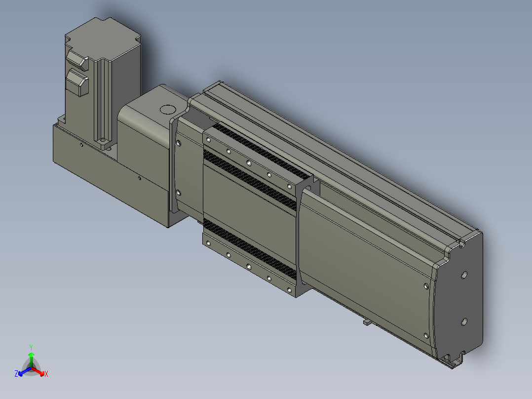The image size is (532, 399).
Task: Pick the round hole on the coupling housing
Action: coord(167,109)
